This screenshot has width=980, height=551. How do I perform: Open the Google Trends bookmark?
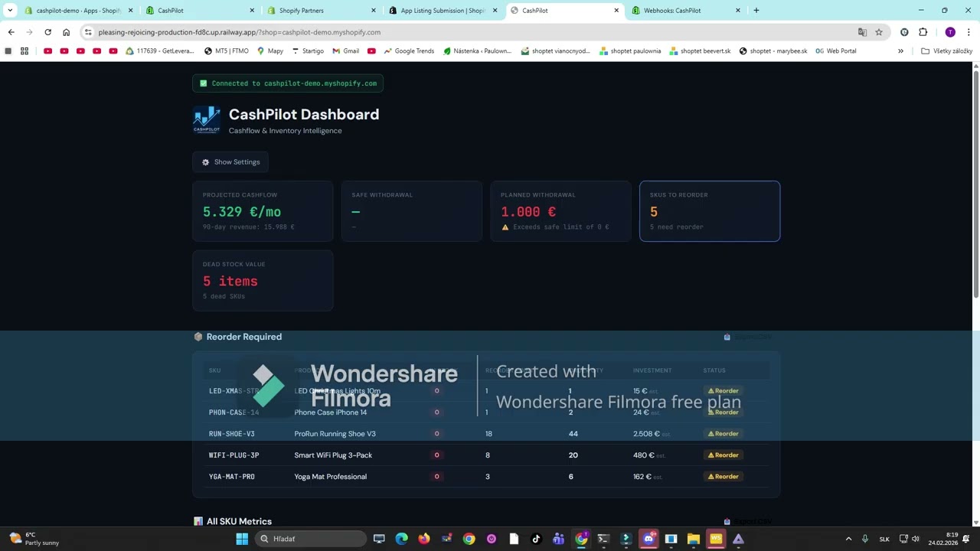click(x=409, y=51)
